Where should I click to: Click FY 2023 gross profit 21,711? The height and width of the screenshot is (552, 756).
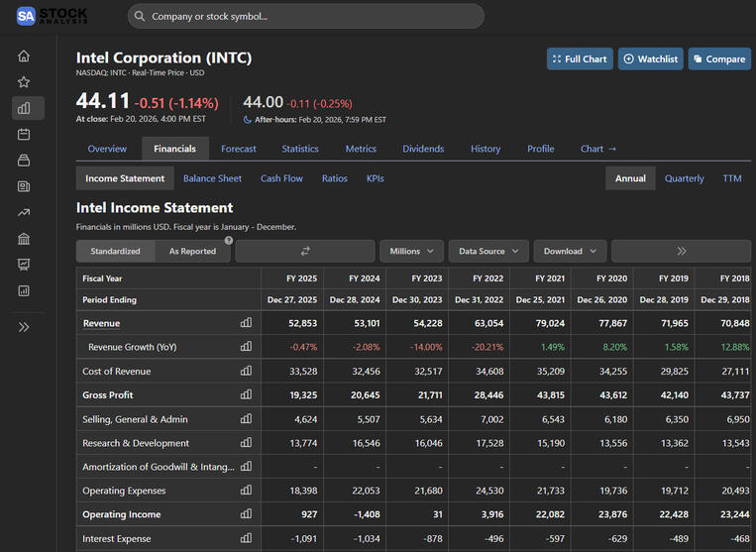coord(430,395)
